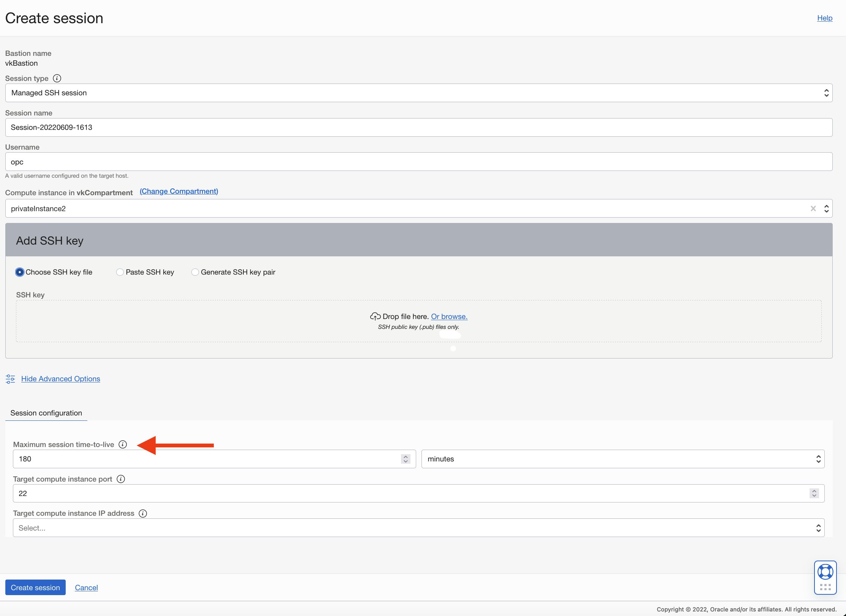Select Generate SSH key pair option
846x616 pixels.
(x=195, y=272)
